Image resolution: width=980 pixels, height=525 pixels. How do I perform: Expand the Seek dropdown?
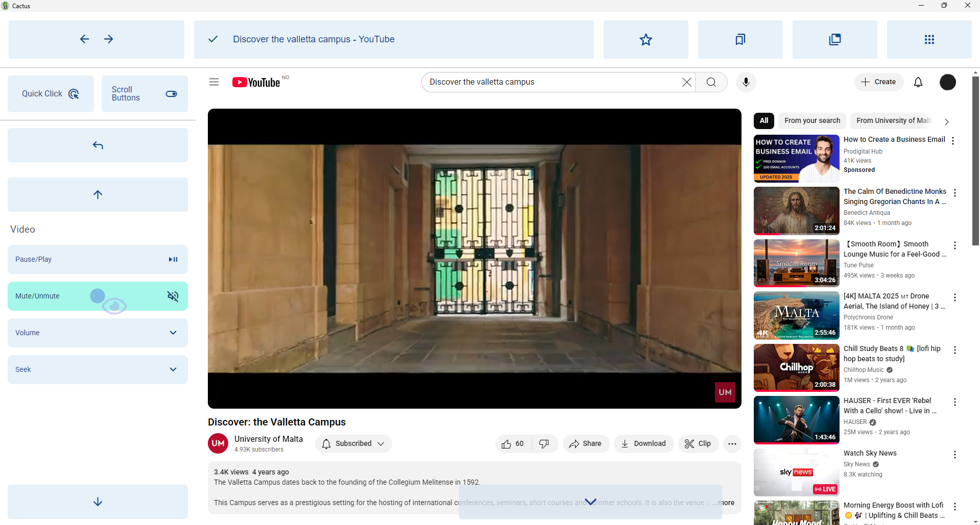(x=98, y=369)
